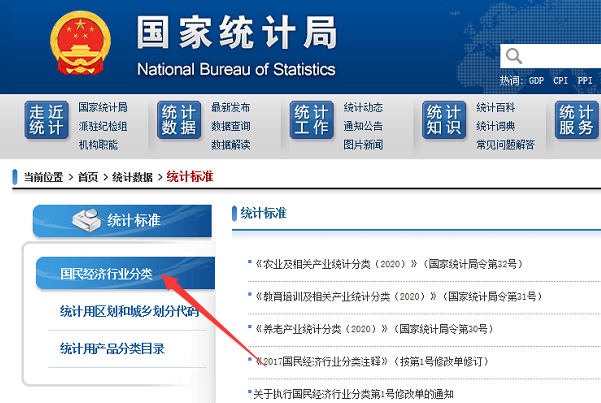Click the 统计标准 sidebar header banner
601x403 pixels.
(122, 220)
